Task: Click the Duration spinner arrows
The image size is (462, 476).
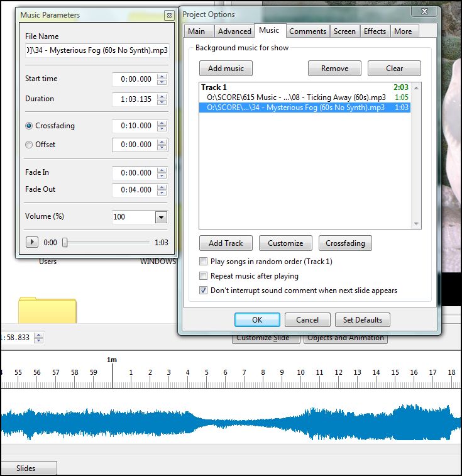Action: click(162, 99)
